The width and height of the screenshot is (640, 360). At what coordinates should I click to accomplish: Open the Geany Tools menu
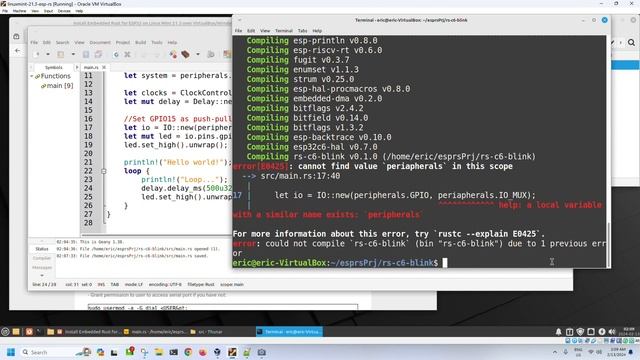(x=157, y=42)
